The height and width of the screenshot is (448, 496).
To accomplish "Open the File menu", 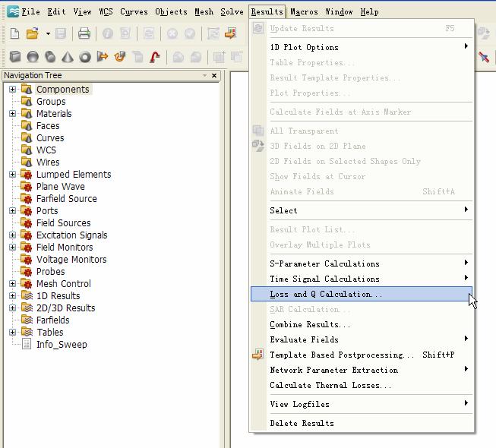I will pyautogui.click(x=30, y=12).
